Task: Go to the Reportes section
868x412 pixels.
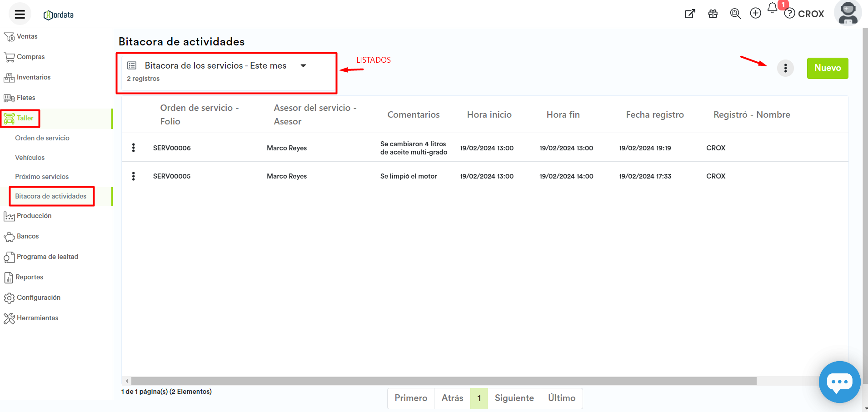Action: click(29, 277)
